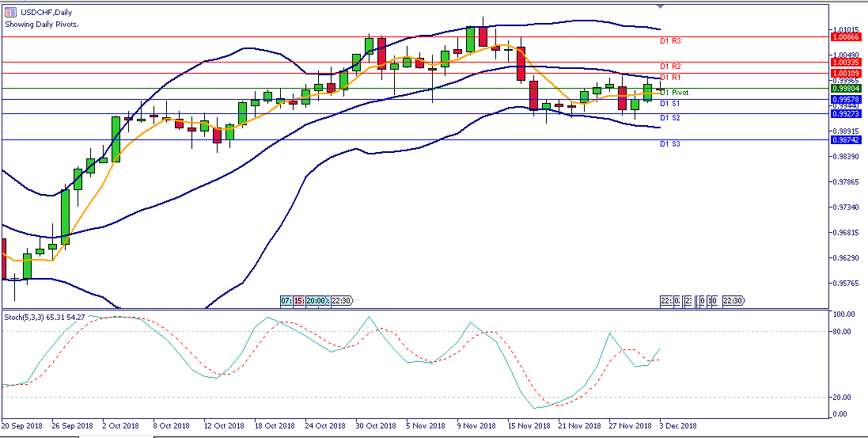Click the chart shift triangle marker at top

[x=661, y=6]
